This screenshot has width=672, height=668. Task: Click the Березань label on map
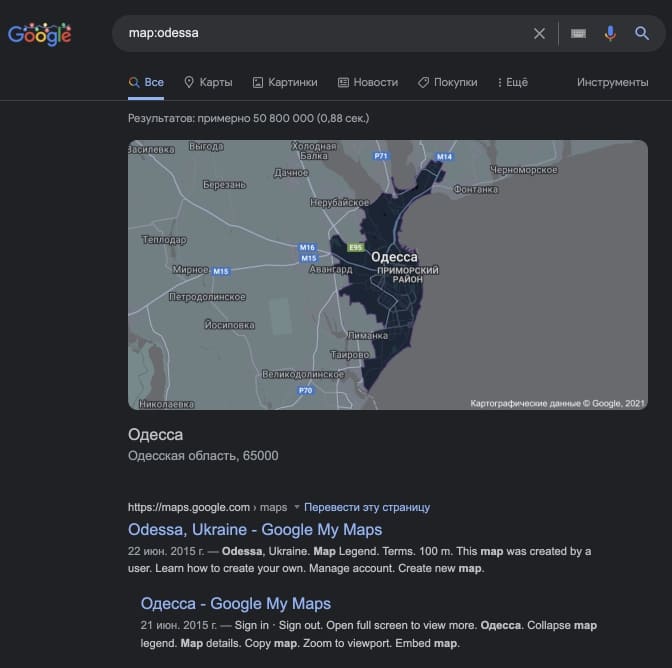click(x=224, y=185)
